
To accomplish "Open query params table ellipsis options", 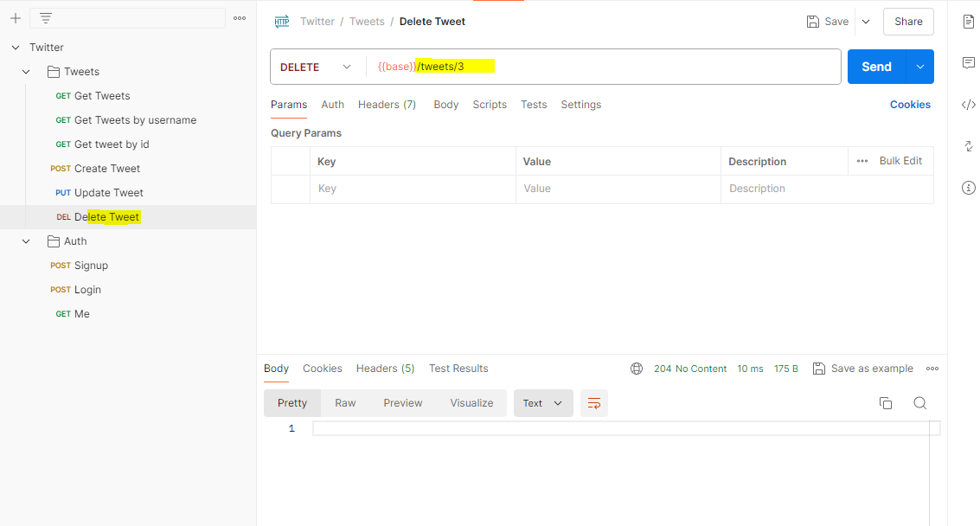I will click(x=862, y=161).
